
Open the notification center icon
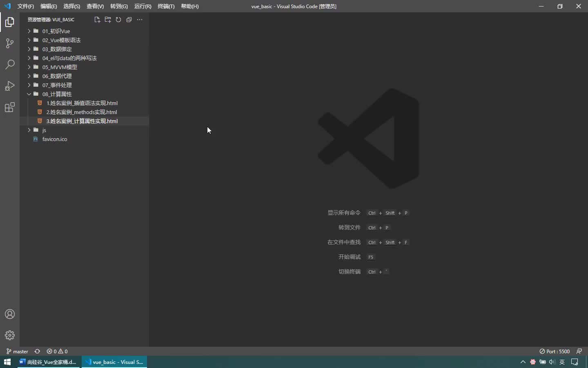pyautogui.click(x=575, y=362)
